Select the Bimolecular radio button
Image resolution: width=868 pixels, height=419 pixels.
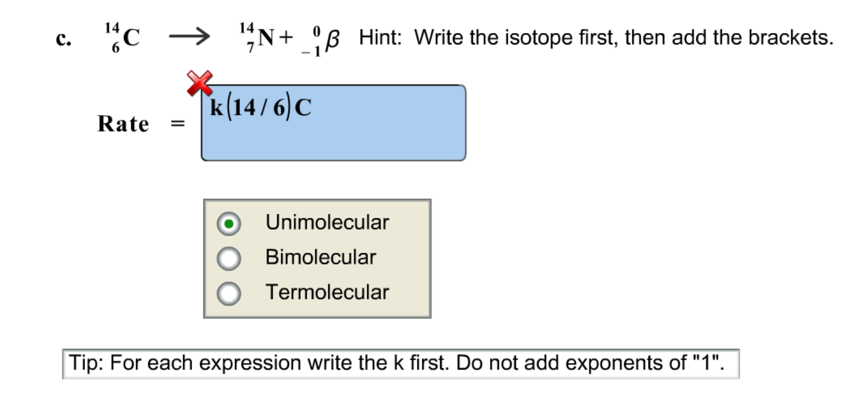[x=228, y=257]
